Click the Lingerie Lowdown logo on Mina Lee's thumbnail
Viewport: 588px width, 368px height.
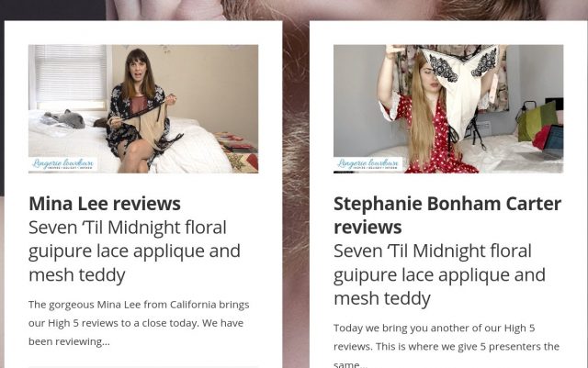(x=62, y=163)
